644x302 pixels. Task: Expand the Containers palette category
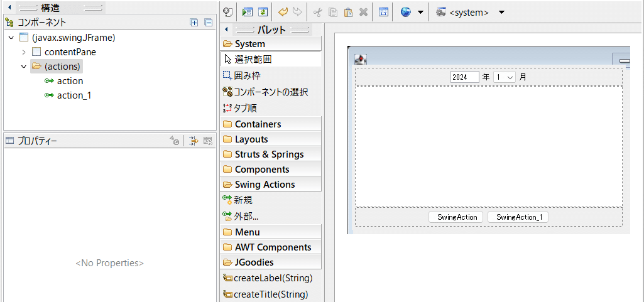271,124
